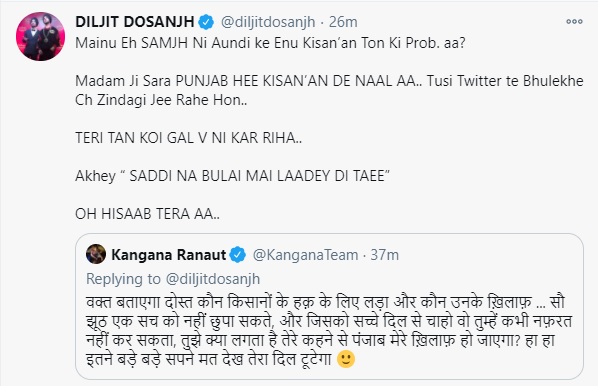Click the Kangana Ranaut display name

tap(169, 255)
